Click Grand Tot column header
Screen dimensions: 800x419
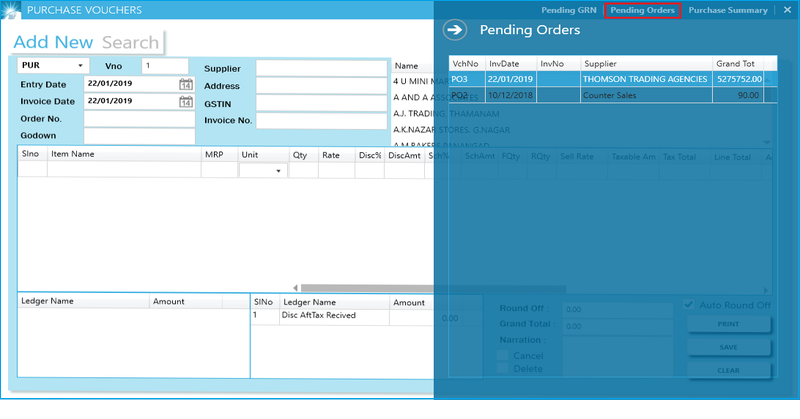click(738, 64)
